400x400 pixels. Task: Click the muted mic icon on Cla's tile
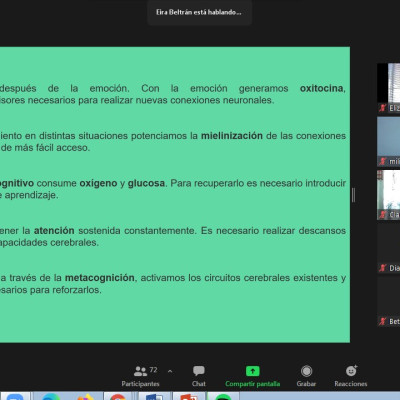[382, 215]
